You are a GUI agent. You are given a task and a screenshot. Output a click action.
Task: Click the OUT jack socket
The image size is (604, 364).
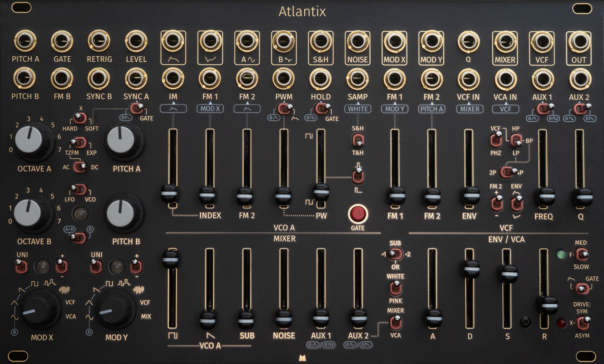(578, 41)
